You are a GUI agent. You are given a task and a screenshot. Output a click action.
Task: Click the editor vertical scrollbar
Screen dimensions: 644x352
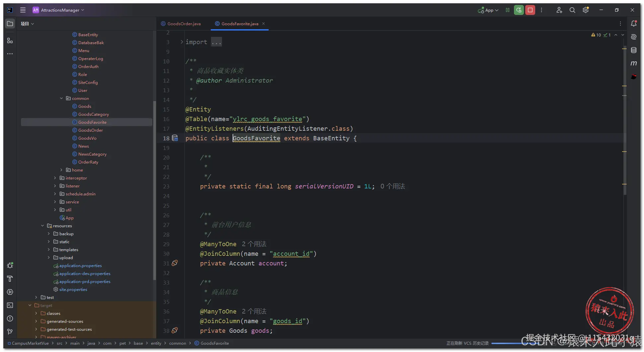click(x=625, y=119)
